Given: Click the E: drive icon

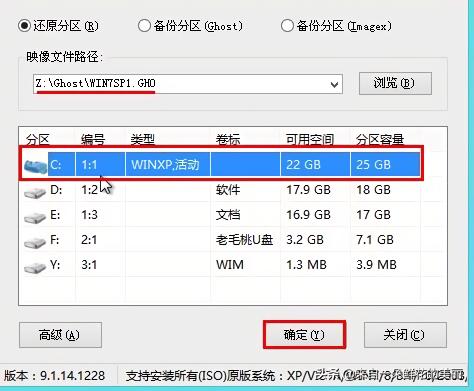Looking at the screenshot, I should pos(35,217).
